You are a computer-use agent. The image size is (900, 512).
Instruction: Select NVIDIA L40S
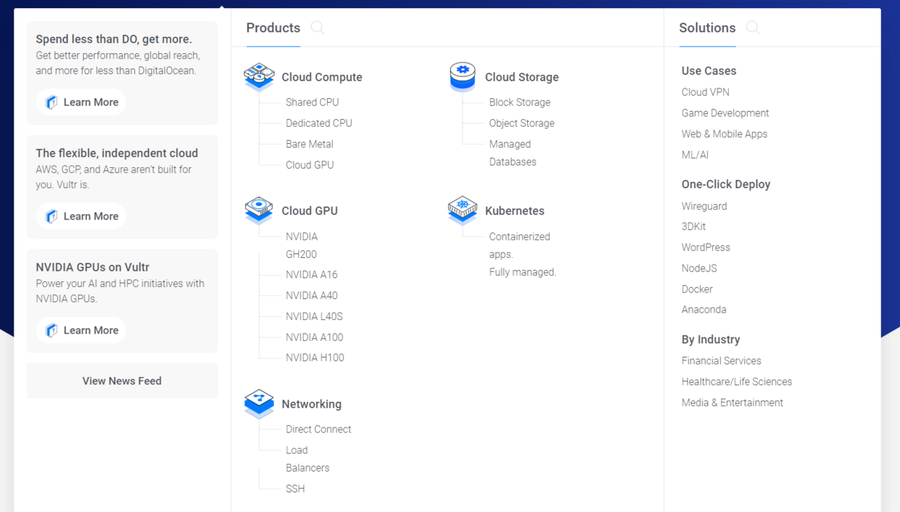point(314,316)
